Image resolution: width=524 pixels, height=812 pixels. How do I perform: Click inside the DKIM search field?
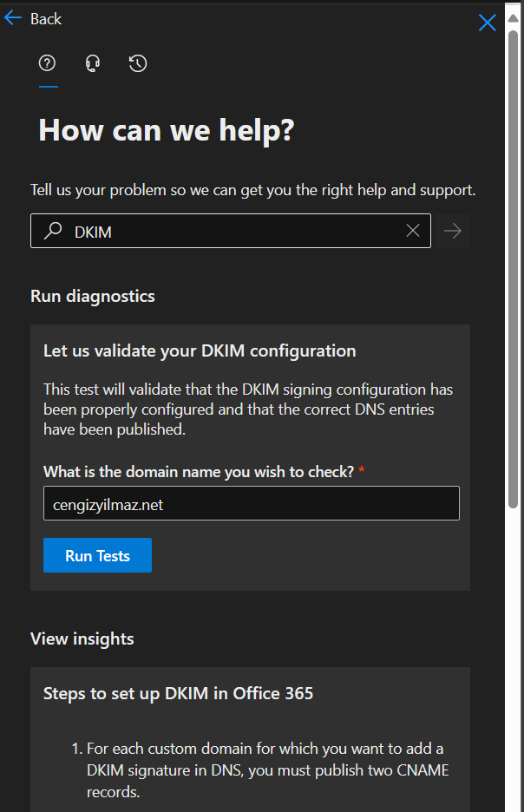coord(234,231)
